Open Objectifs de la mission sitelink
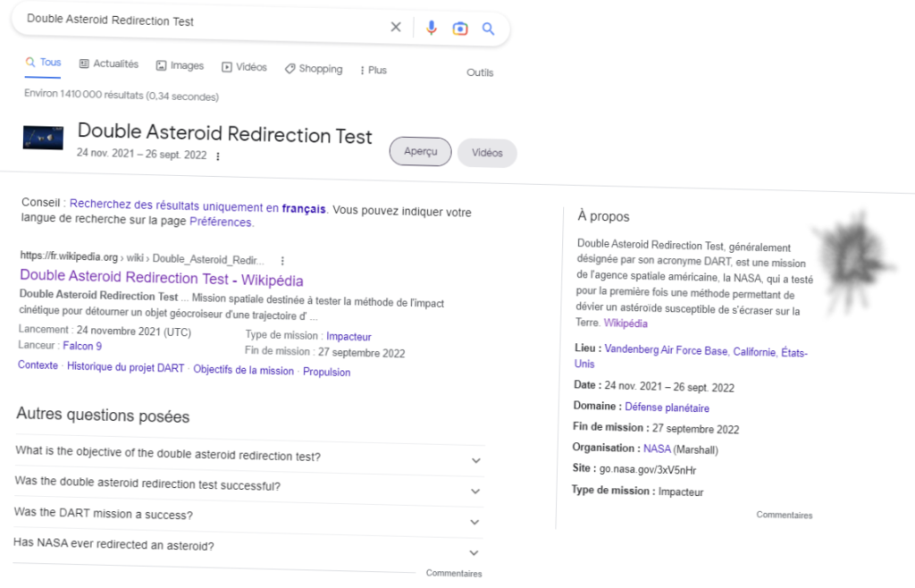The height and width of the screenshot is (588, 915). (x=243, y=370)
